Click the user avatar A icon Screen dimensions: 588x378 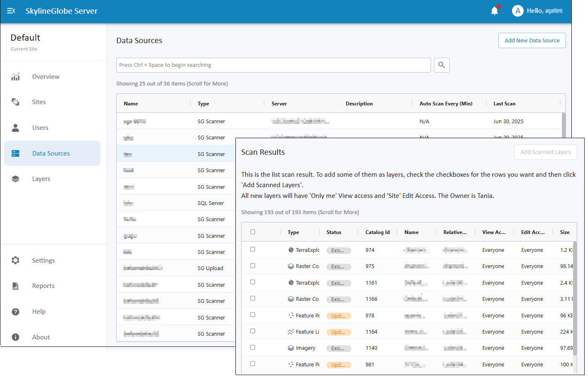click(x=517, y=11)
